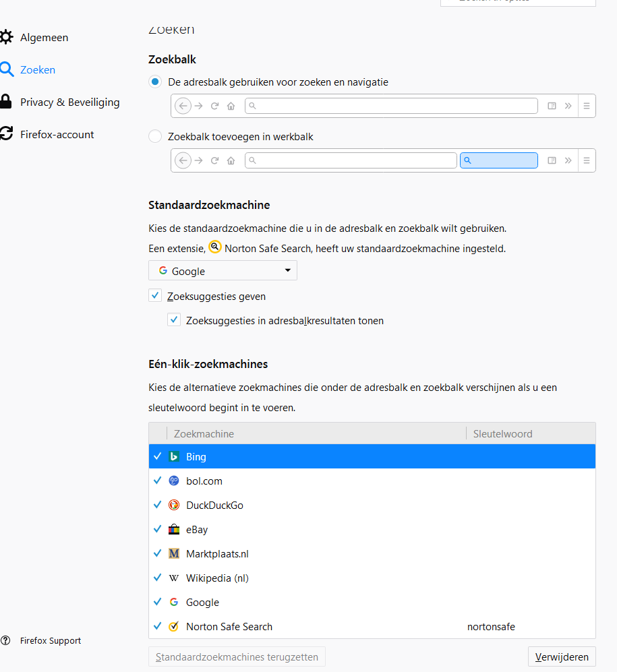This screenshot has height=672, width=617.
Task: Click the 'Sleutelwoord' column header
Action: 502,434
